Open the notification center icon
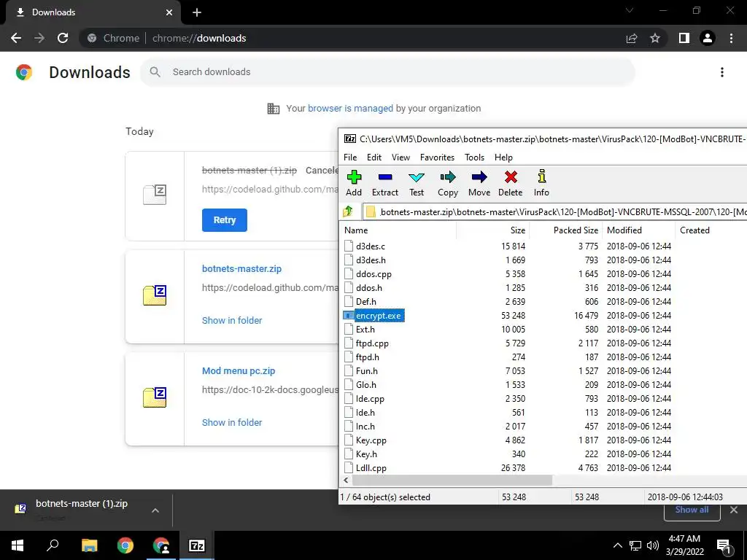747x560 pixels. tap(724, 545)
